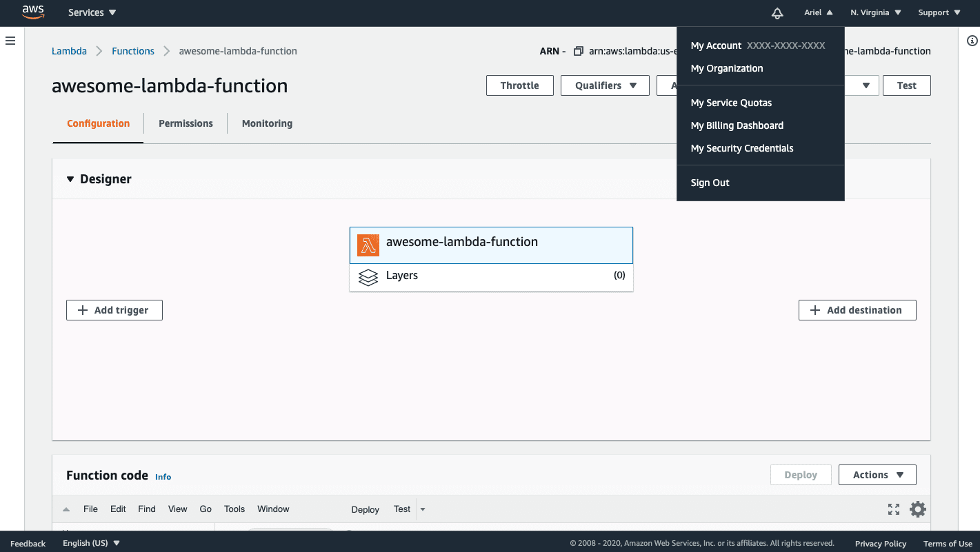Click the Feedback link in footer
This screenshot has width=980, height=552.
[28, 544]
